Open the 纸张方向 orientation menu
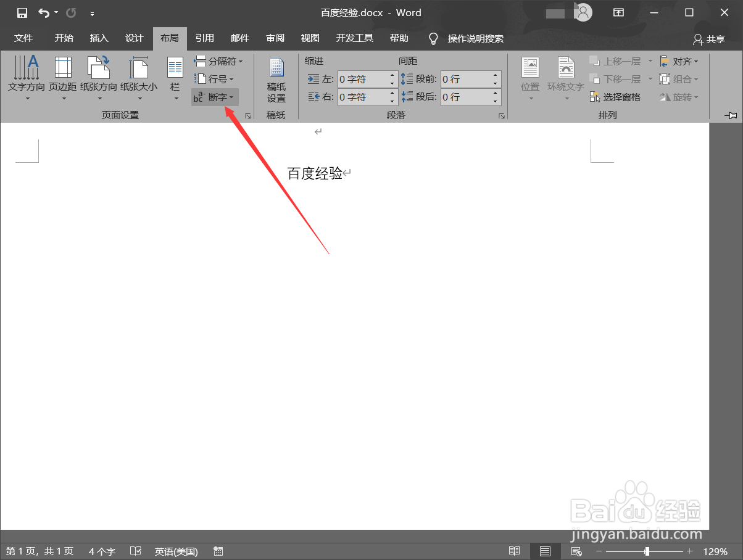The image size is (743, 560). pos(99,79)
